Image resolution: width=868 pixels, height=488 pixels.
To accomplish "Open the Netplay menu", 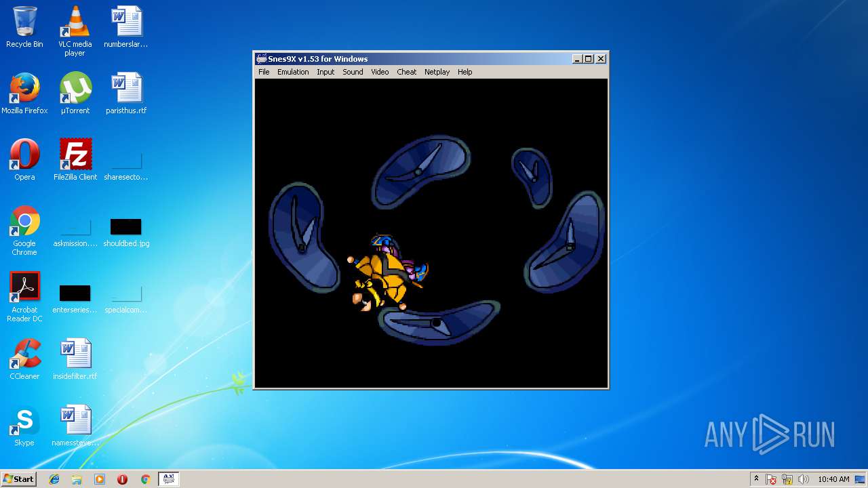I will pyautogui.click(x=437, y=72).
